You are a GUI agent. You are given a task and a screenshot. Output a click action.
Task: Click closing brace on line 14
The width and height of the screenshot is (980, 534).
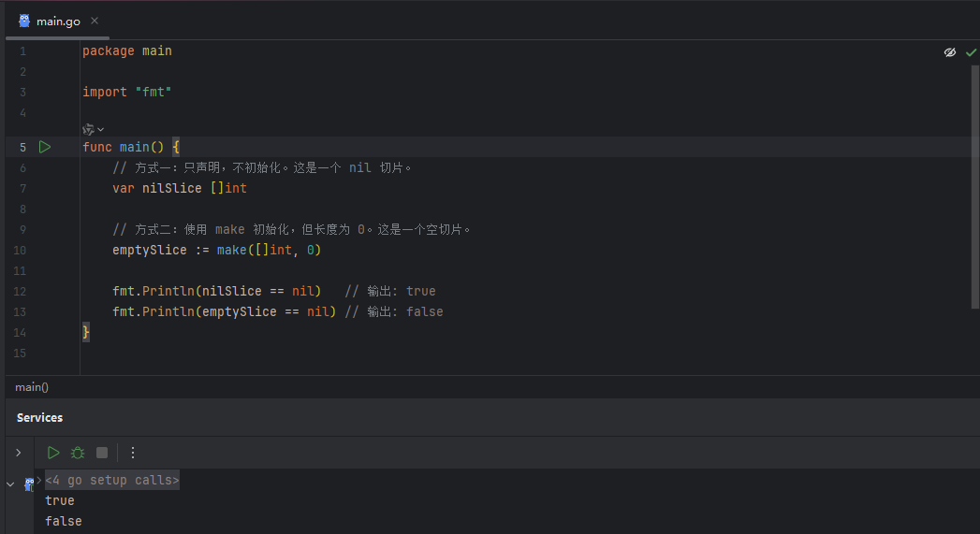click(86, 332)
